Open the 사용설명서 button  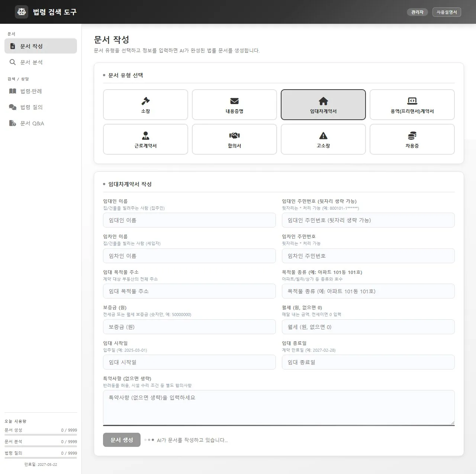pos(447,12)
